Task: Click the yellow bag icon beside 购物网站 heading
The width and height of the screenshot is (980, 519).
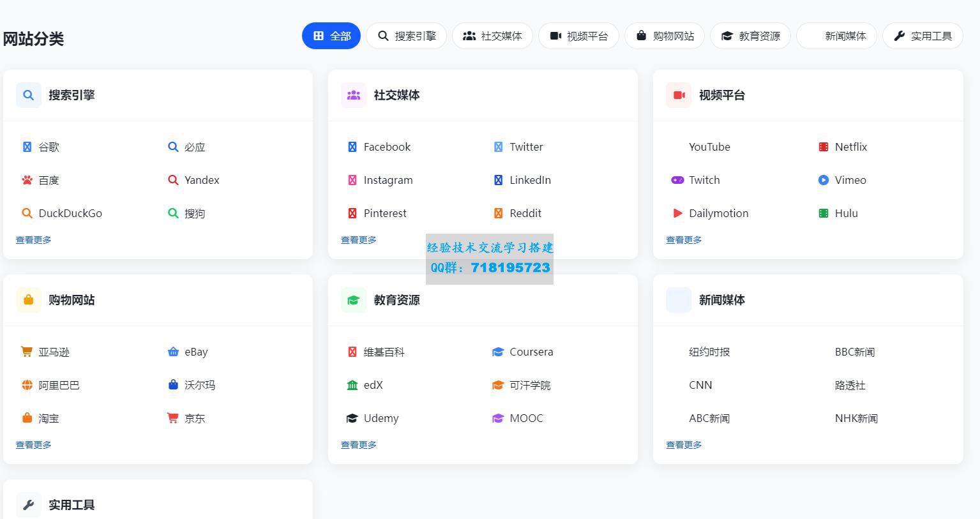Action: coord(28,300)
